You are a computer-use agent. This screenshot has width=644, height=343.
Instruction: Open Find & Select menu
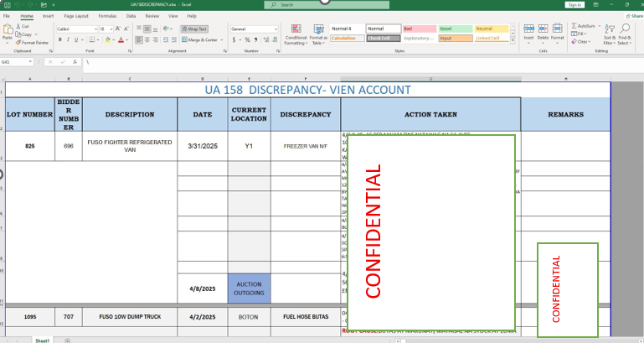pos(624,34)
